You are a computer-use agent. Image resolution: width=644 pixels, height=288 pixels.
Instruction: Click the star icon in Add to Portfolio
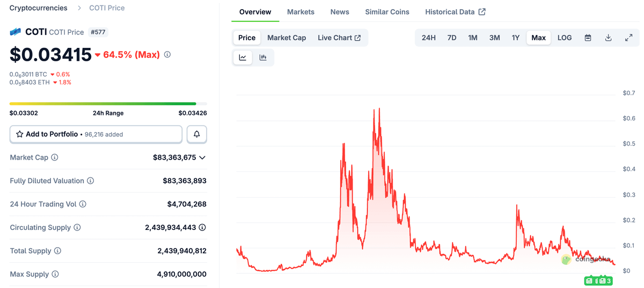pos(19,134)
